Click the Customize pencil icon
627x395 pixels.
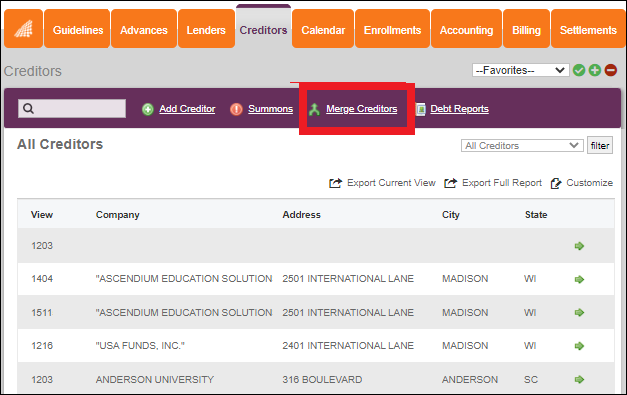click(x=556, y=183)
